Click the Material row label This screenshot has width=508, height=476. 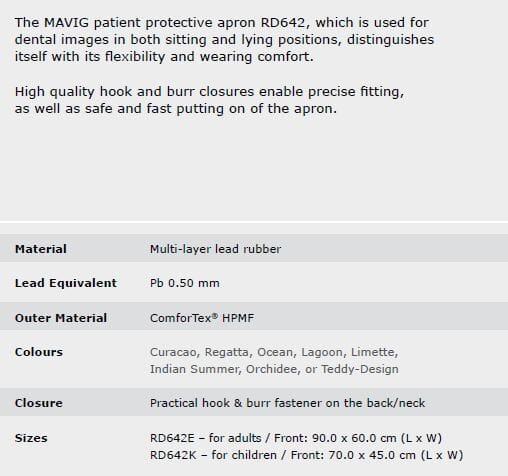41,249
